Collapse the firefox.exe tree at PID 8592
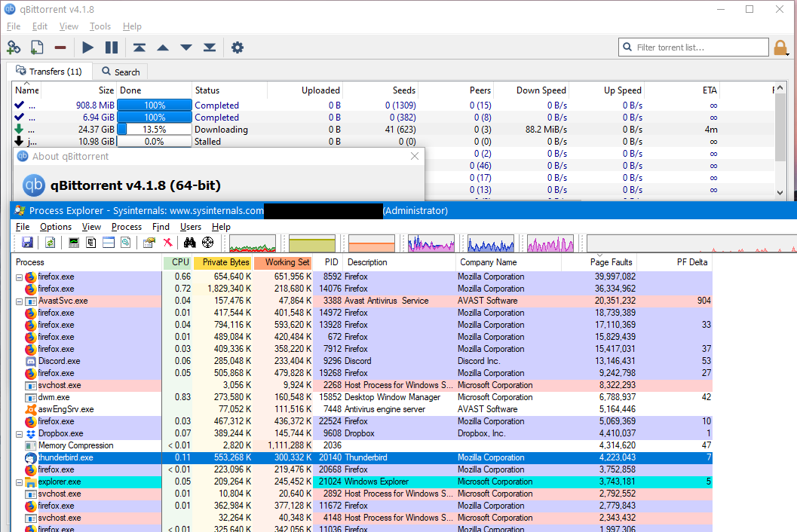 pyautogui.click(x=19, y=277)
